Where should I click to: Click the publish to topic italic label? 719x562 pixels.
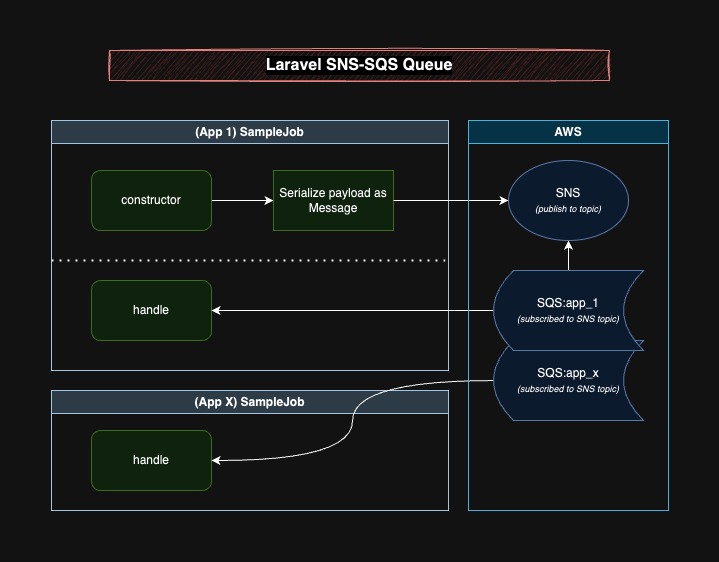coord(568,209)
